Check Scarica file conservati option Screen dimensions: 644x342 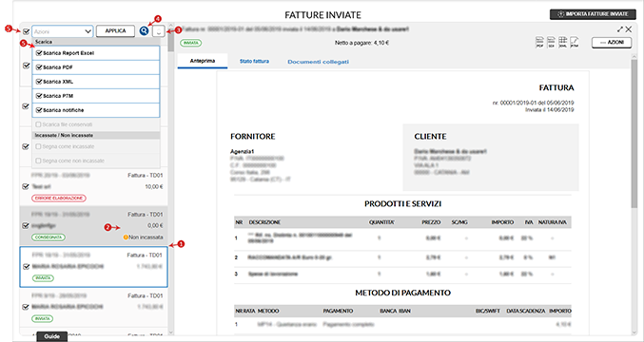[39, 124]
